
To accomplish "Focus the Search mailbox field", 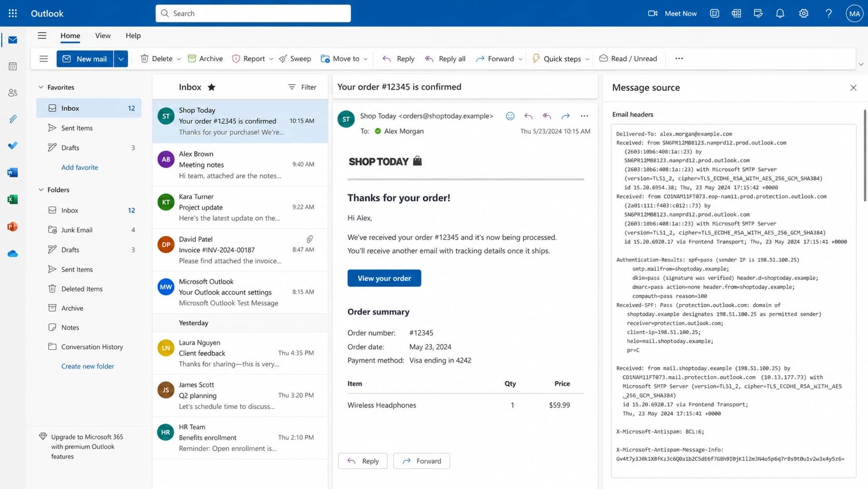I will point(253,14).
